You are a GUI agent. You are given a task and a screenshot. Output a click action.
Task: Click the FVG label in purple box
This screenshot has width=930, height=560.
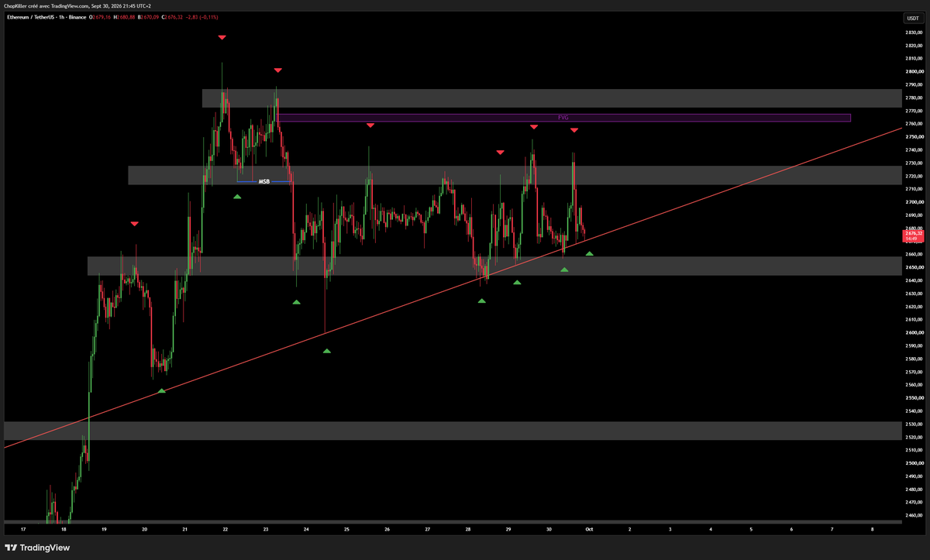563,118
